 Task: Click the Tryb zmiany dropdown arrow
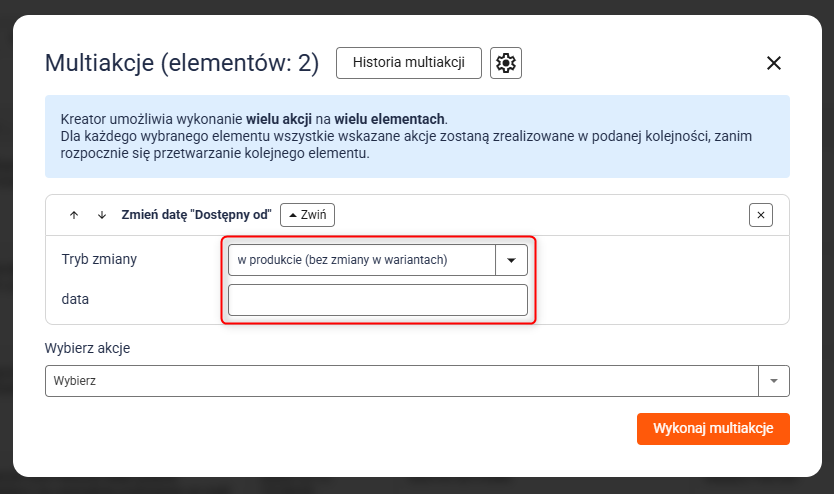tap(511, 260)
